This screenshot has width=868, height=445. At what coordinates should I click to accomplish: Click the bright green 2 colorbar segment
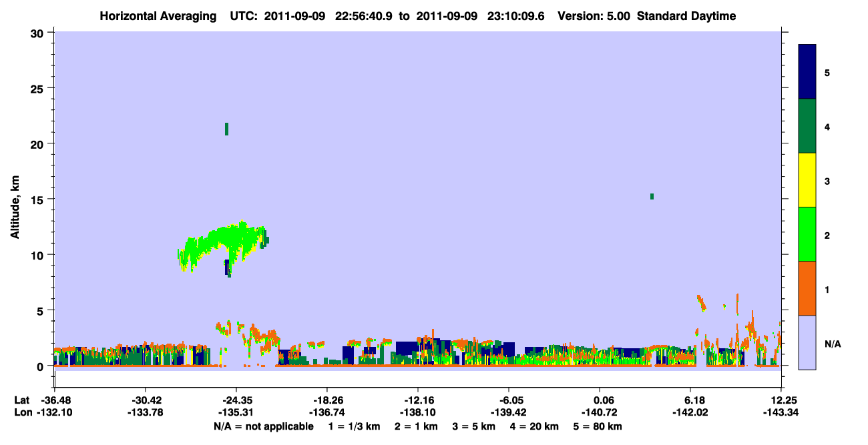[807, 234]
